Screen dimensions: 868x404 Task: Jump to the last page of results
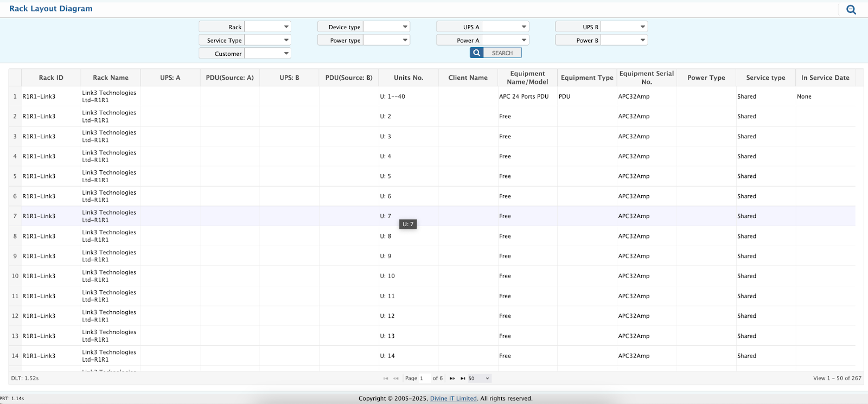point(463,379)
